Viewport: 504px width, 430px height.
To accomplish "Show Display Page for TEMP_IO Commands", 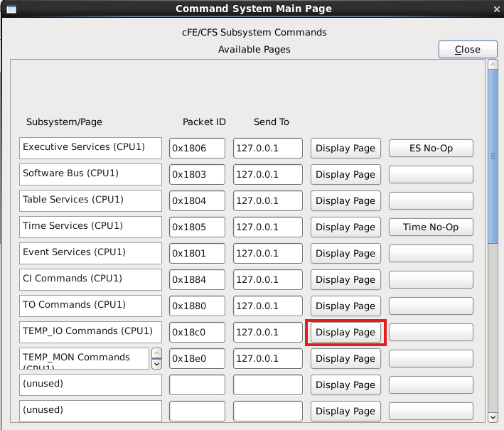I will (345, 333).
